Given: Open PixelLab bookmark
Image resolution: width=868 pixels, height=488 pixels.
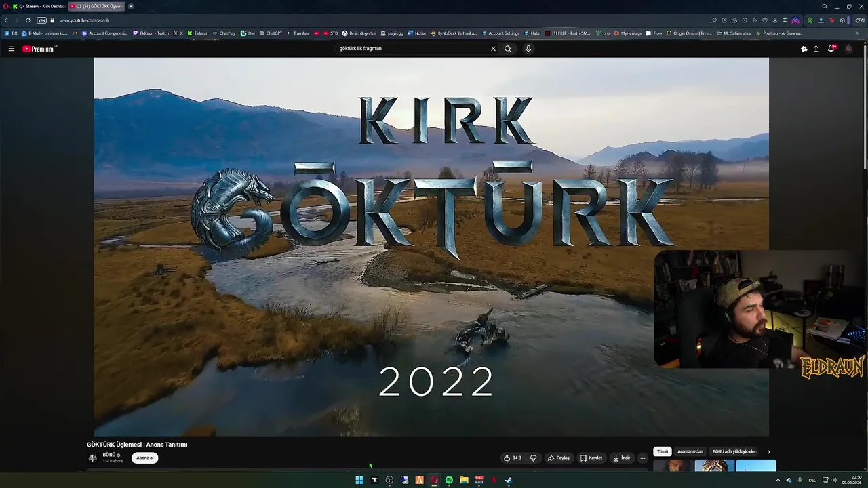Looking at the screenshot, I should 779,33.
